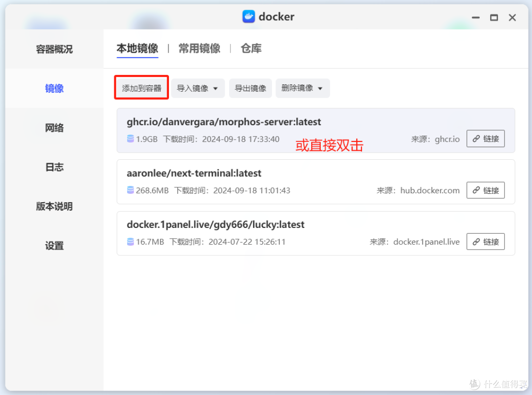
Task: Open 容器概况 in the sidebar
Action: pos(54,49)
